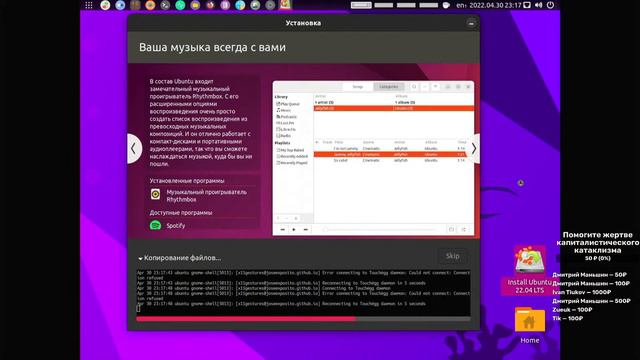Open the terminal icon in the top panel
Viewport: 640px width, 360px height.
pyautogui.click(x=165, y=5)
